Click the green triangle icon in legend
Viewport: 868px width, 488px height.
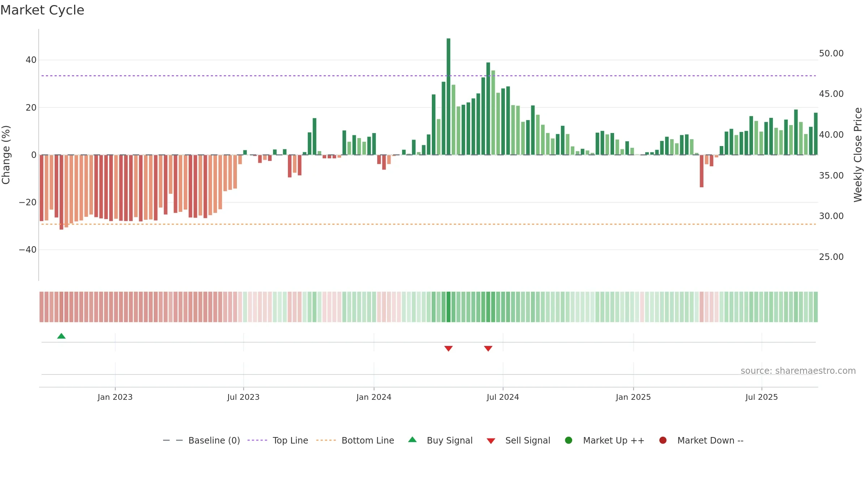(x=412, y=440)
